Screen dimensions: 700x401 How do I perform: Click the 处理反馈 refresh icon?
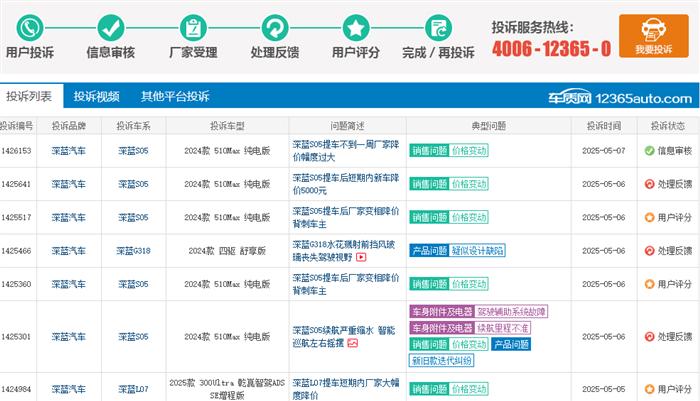[274, 27]
